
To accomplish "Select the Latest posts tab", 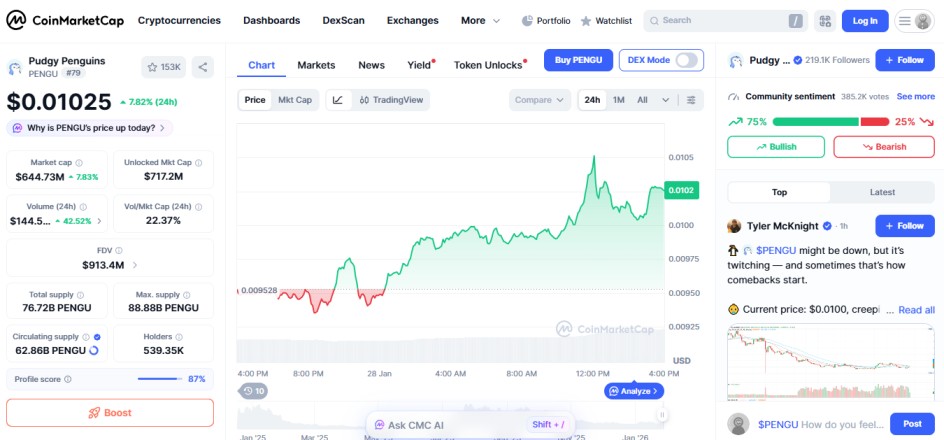I will click(x=882, y=193).
